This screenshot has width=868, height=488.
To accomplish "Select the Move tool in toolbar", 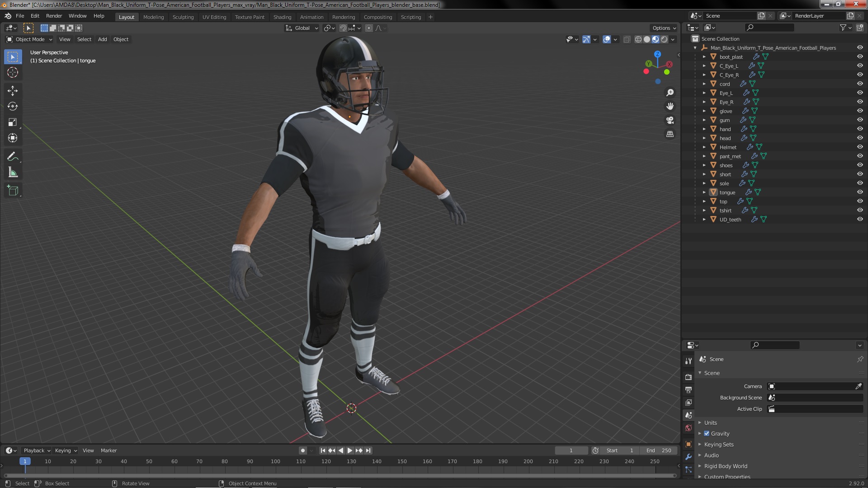I will coord(13,89).
